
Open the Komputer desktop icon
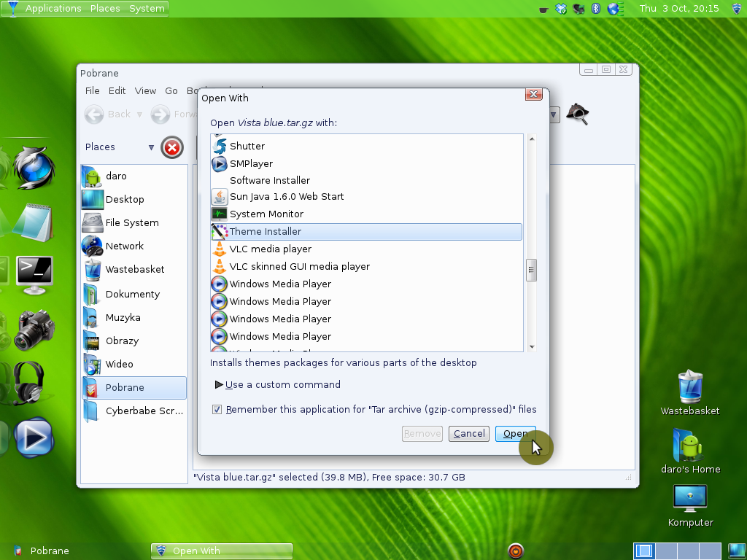tap(690, 504)
